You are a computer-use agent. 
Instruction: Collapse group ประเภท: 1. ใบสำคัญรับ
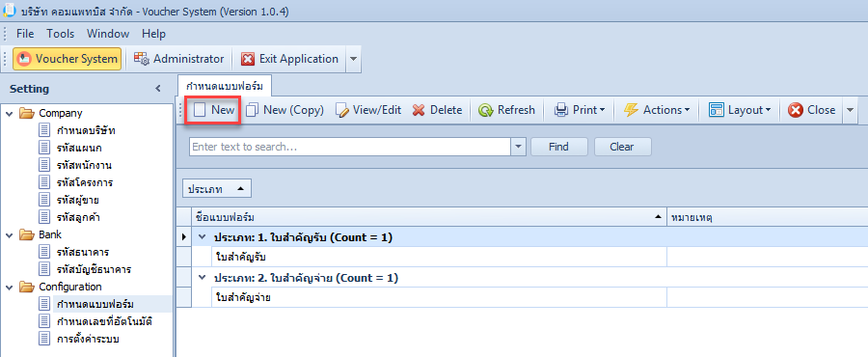coord(203,237)
